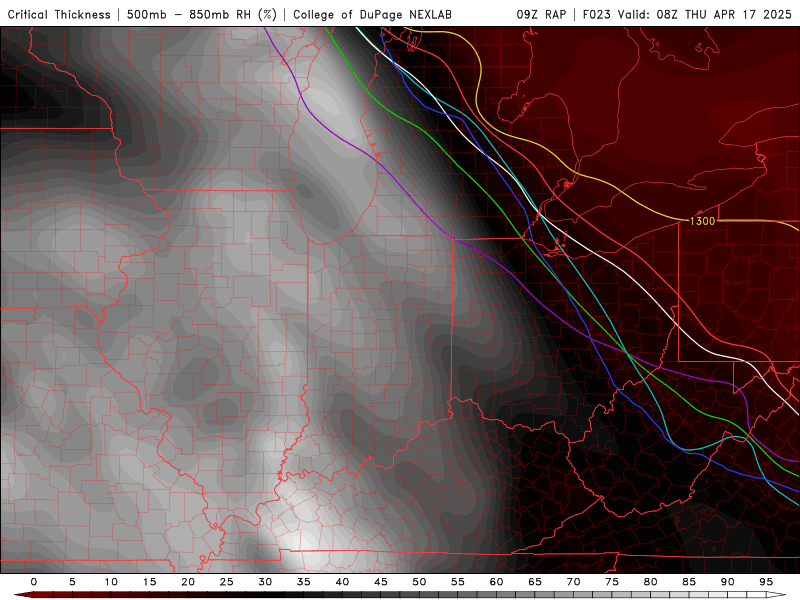Click the "30" color scale label
The image size is (800, 600).
coord(265,582)
